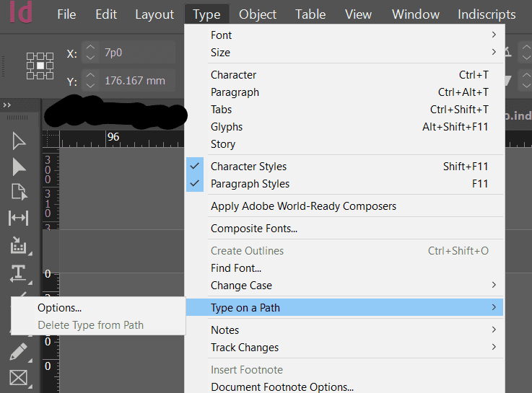Toggle Character Styles panel checkmark
This screenshot has width=532, height=393.
tap(195, 167)
